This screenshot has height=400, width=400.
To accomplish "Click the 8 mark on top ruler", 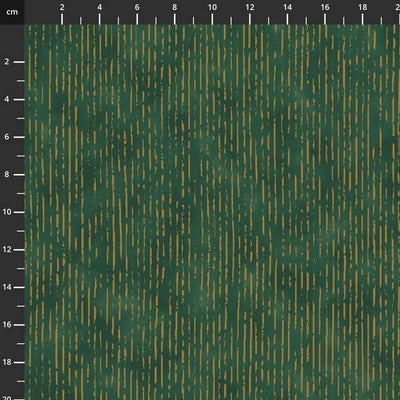I will [x=175, y=7].
